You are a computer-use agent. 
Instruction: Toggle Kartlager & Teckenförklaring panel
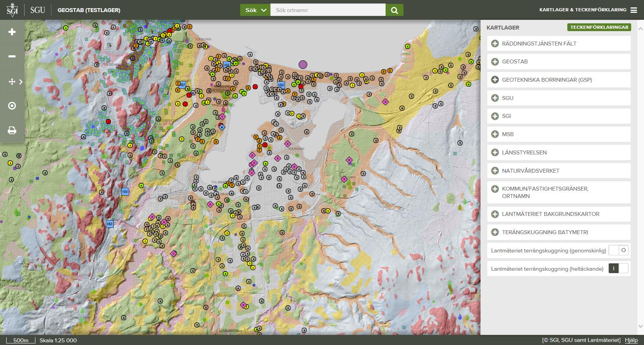pos(588,10)
